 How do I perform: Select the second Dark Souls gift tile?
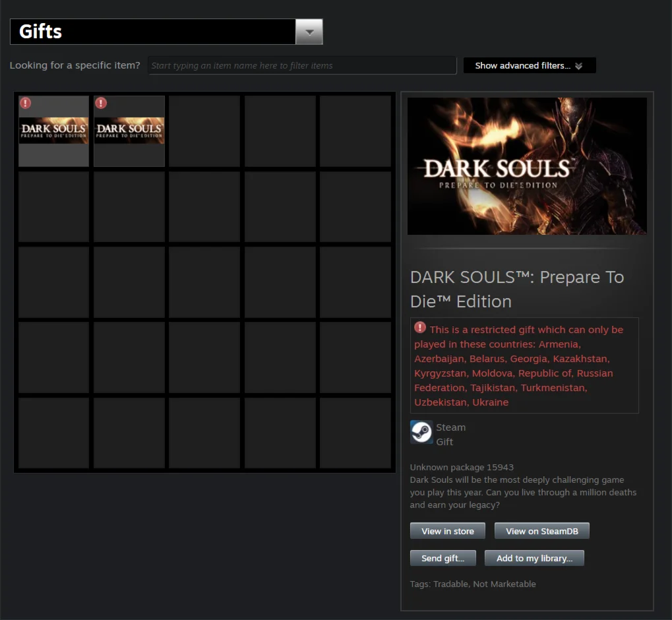click(129, 131)
